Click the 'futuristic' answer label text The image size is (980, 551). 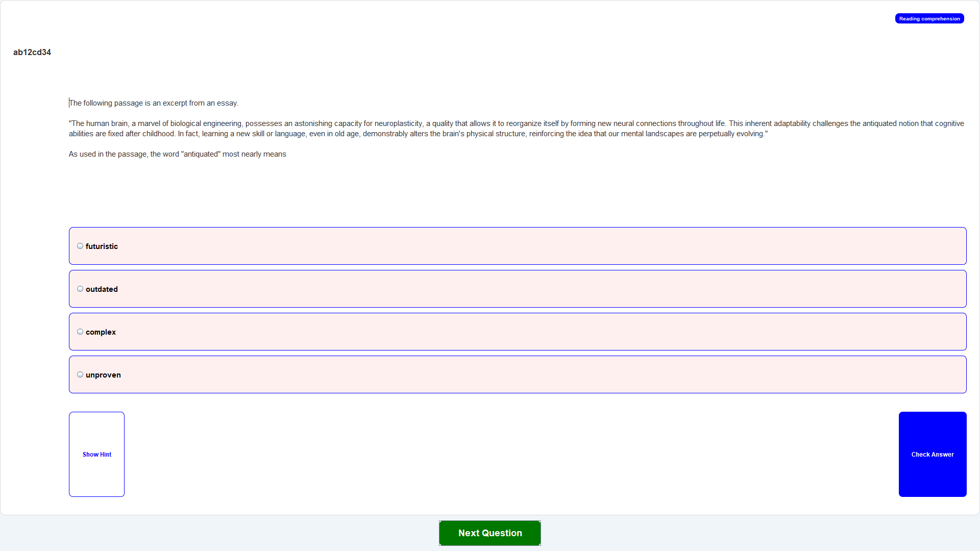pyautogui.click(x=102, y=246)
